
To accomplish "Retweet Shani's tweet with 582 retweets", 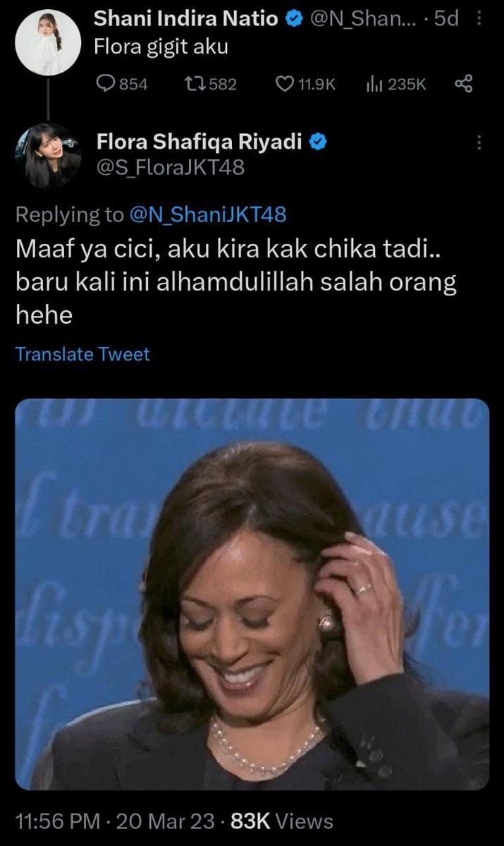I will 209,84.
